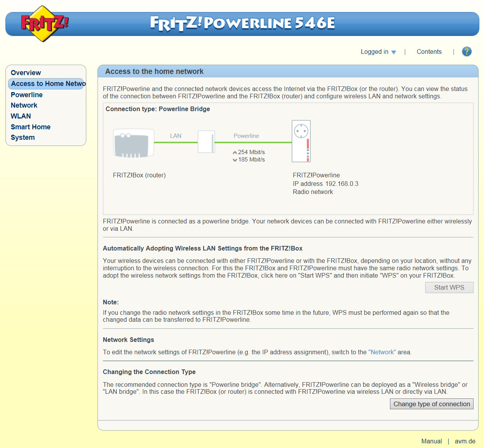This screenshot has width=484, height=448.
Task: Click the upstream arrow next to 254 Mbit/s
Action: click(x=235, y=153)
